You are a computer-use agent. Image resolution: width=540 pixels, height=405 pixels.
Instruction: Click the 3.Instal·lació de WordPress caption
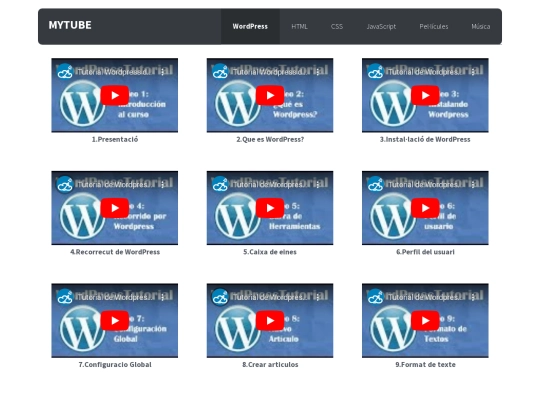tap(425, 139)
